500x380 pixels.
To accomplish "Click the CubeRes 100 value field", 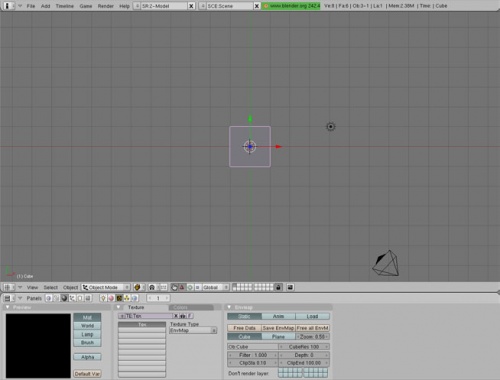I will pos(304,347).
